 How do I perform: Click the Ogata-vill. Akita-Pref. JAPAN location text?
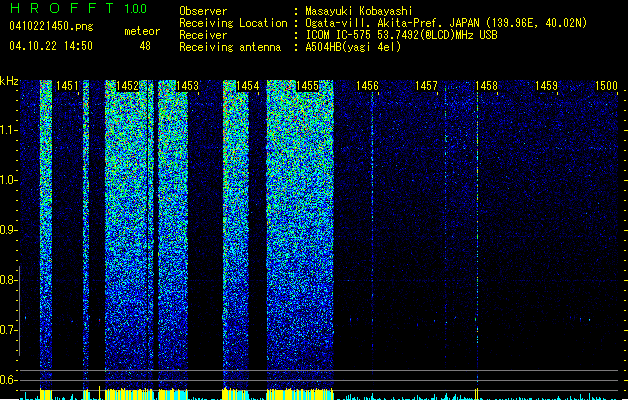[446, 23]
